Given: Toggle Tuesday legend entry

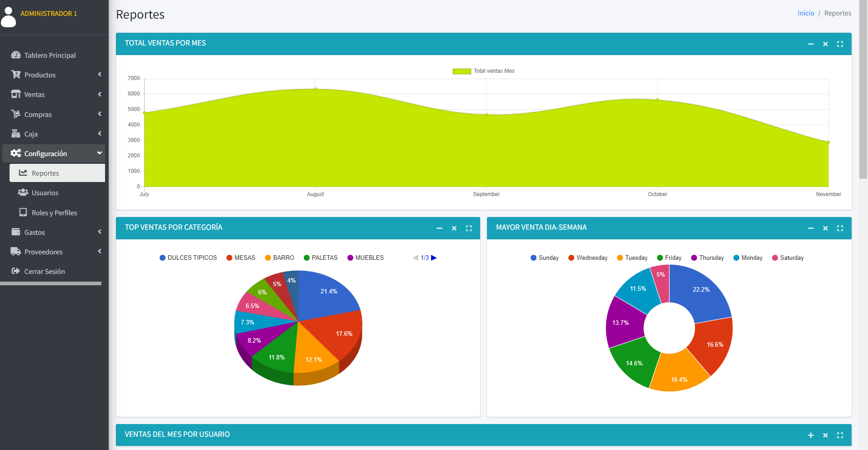Looking at the screenshot, I should [x=632, y=258].
